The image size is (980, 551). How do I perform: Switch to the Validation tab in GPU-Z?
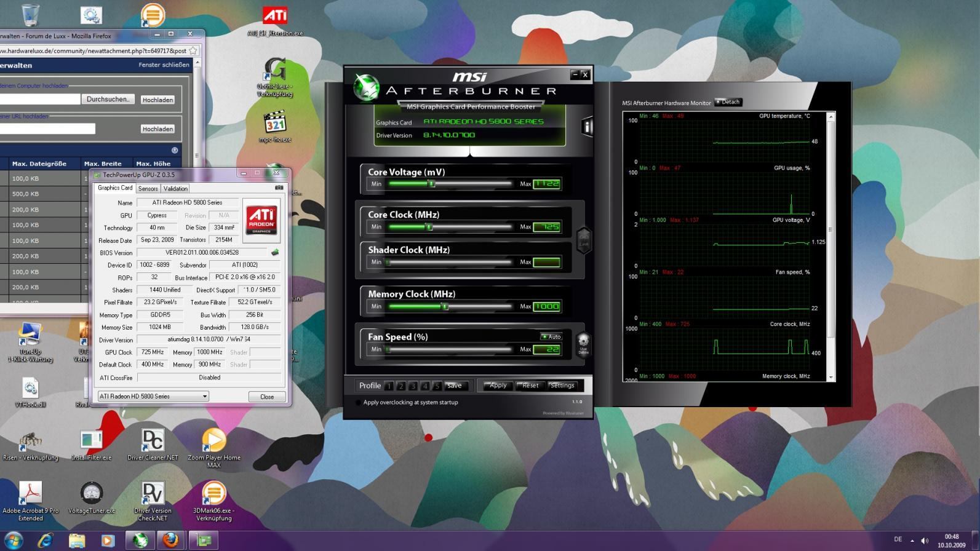pyautogui.click(x=175, y=189)
